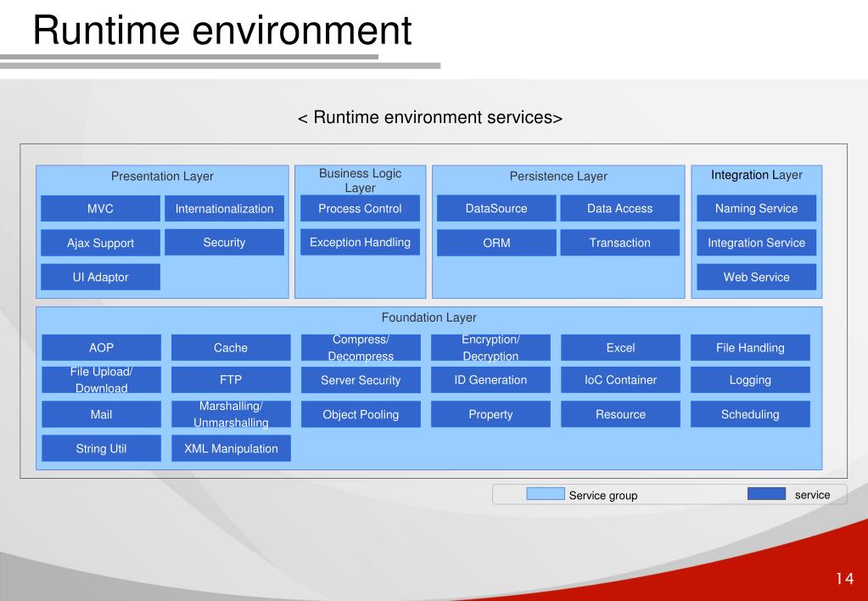Click the Object Pooling box
Image resolution: width=868 pixels, height=601 pixels.
coord(361,413)
